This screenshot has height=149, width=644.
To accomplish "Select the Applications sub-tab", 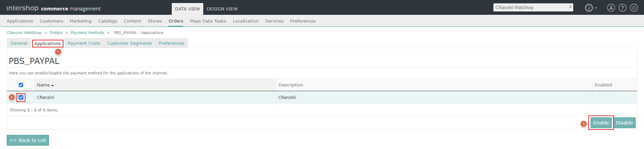I will coord(48,44).
